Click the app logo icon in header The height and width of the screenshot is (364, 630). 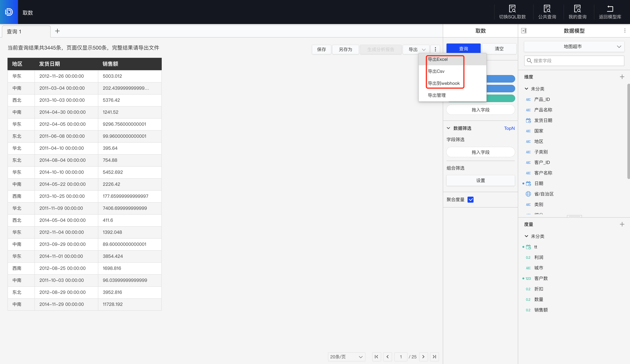9,12
